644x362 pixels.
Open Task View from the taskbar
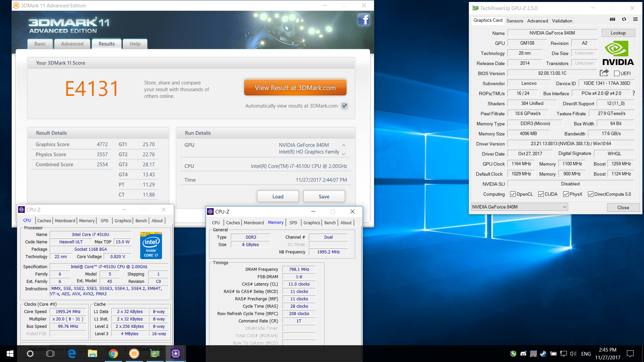[x=50, y=354]
